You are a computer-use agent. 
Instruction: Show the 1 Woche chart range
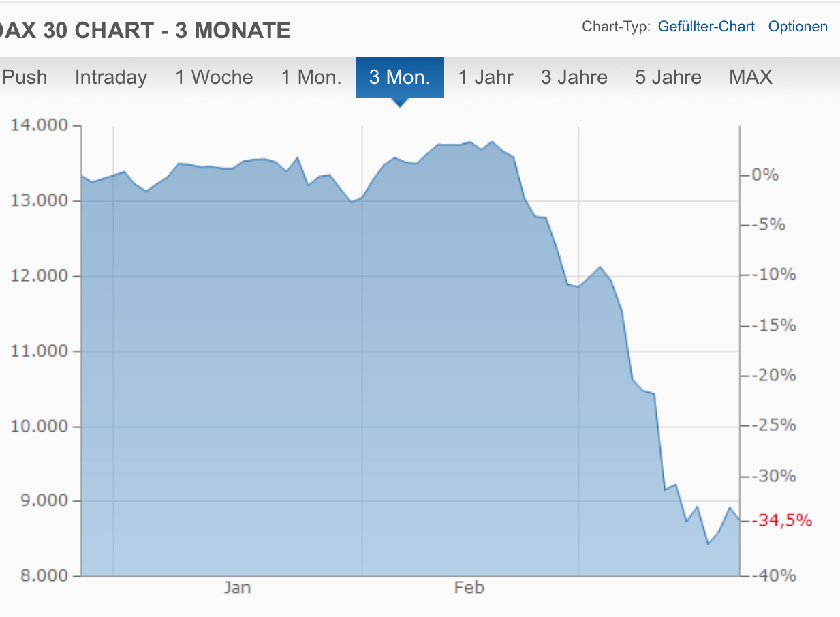pos(214,77)
